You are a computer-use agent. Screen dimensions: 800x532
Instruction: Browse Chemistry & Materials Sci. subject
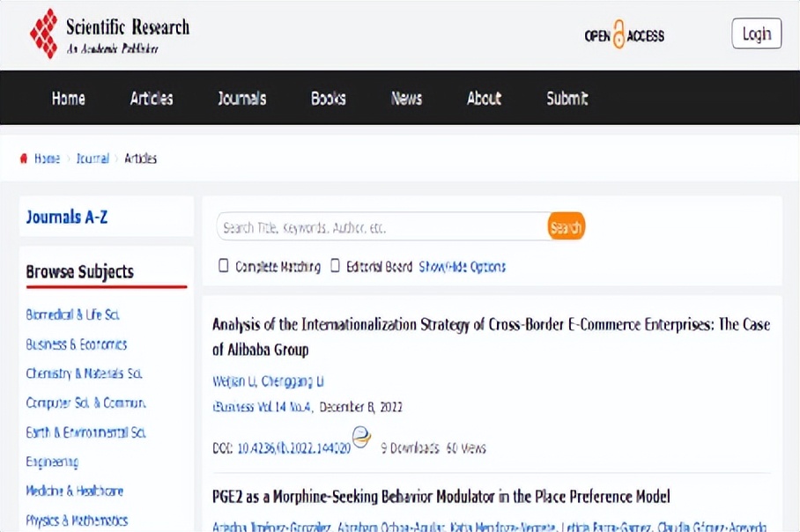pos(85,373)
